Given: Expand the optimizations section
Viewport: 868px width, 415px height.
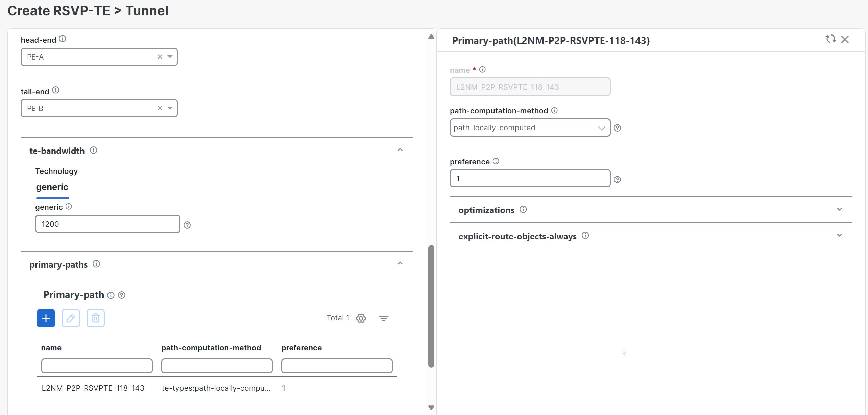Looking at the screenshot, I should click(x=840, y=209).
